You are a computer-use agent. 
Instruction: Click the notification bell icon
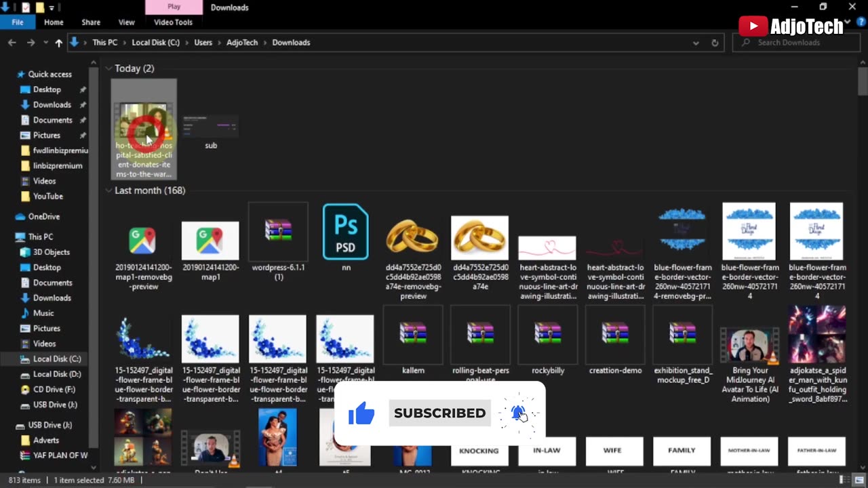[518, 413]
